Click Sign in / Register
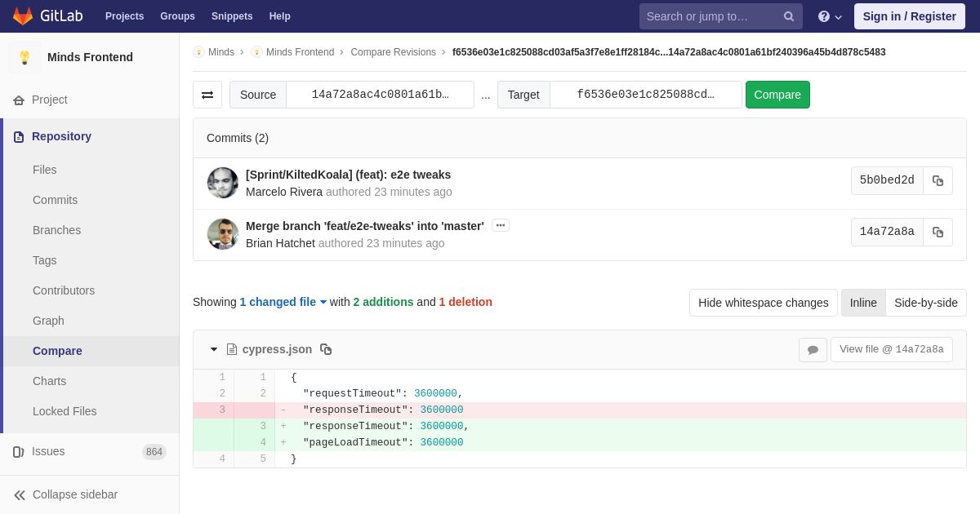Viewport: 980px width, 514px height. click(909, 16)
